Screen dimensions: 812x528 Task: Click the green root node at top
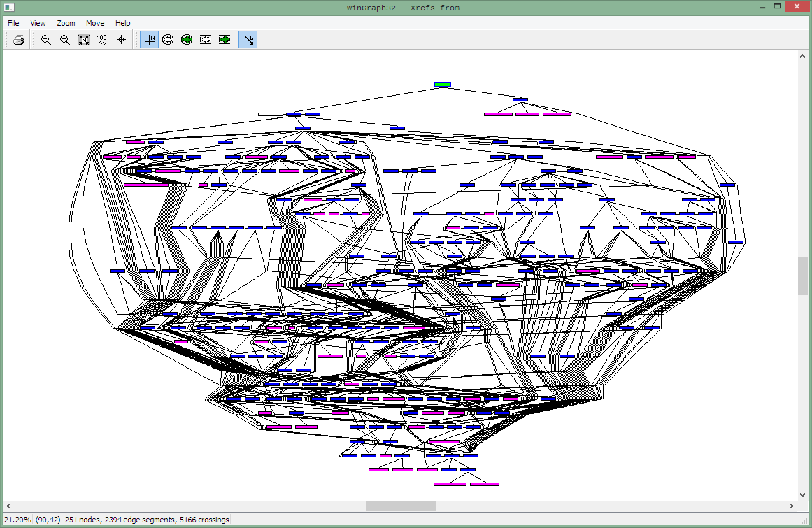click(442, 85)
